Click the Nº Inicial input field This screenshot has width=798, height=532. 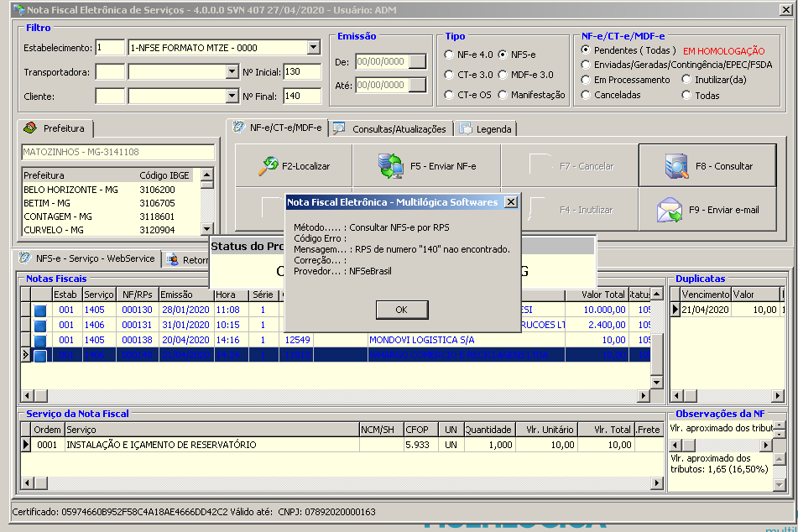302,72
